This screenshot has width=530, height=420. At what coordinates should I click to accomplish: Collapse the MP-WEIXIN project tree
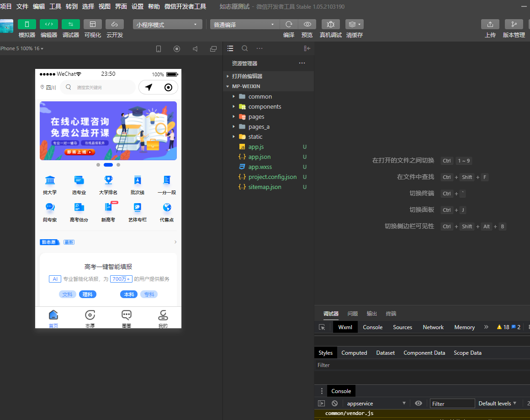point(268,86)
